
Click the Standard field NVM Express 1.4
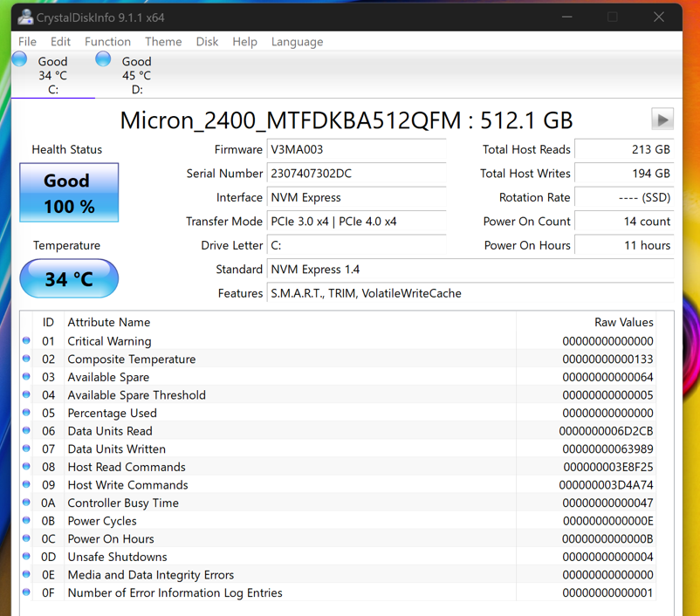[470, 269]
